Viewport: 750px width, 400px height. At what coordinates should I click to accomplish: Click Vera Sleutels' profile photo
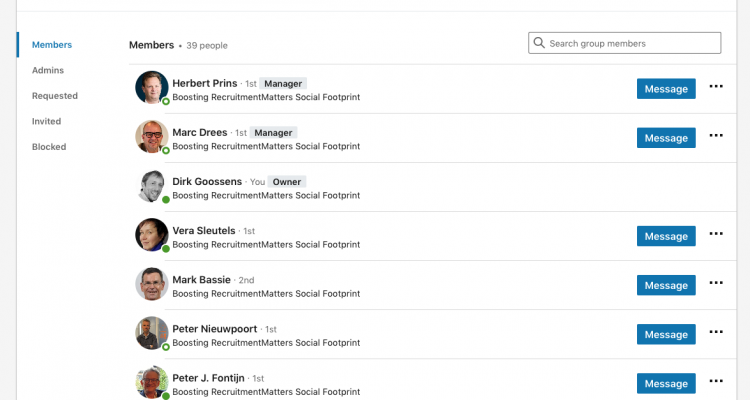pos(152,235)
